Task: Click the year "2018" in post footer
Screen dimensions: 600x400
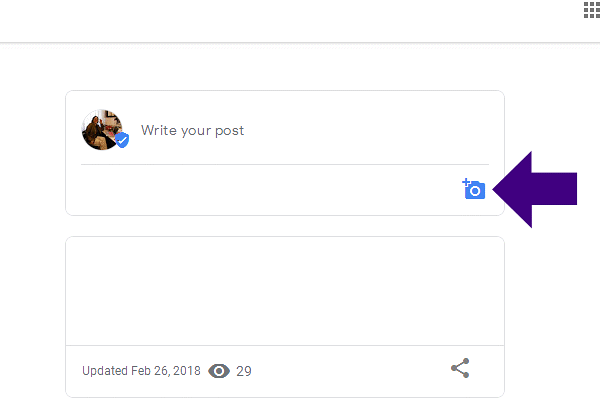Action: click(x=188, y=371)
